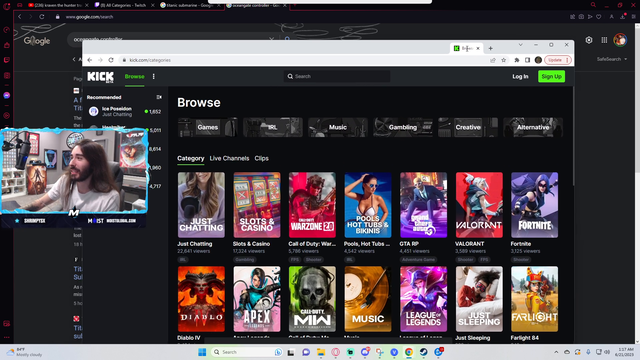Open Ice Poseidon's recommended channel
The width and height of the screenshot is (640, 360).
[x=124, y=111]
